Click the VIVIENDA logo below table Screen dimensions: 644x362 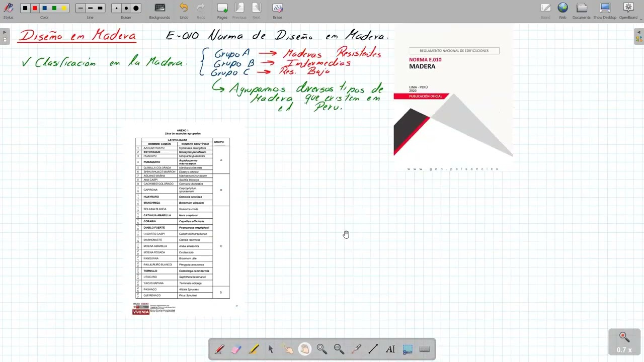point(141,312)
